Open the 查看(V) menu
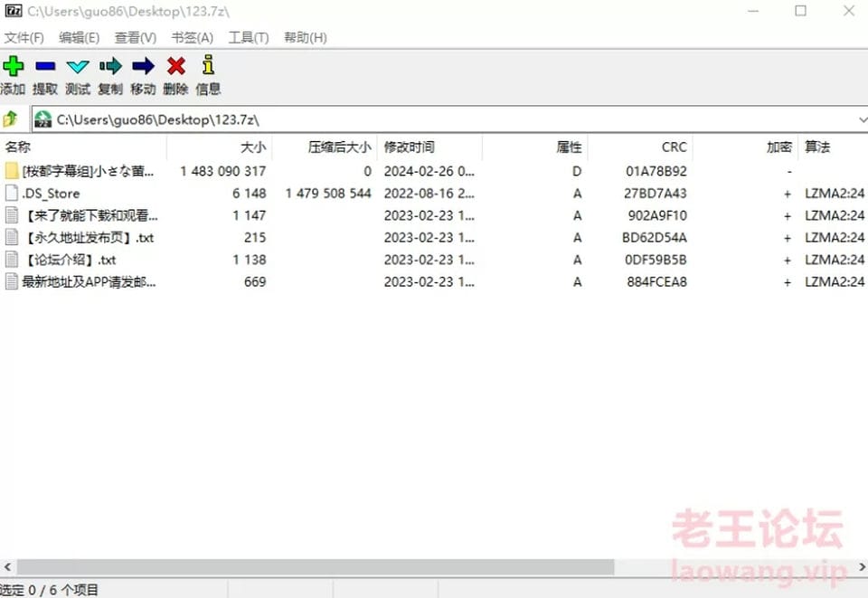Image resolution: width=868 pixels, height=598 pixels. click(x=135, y=38)
